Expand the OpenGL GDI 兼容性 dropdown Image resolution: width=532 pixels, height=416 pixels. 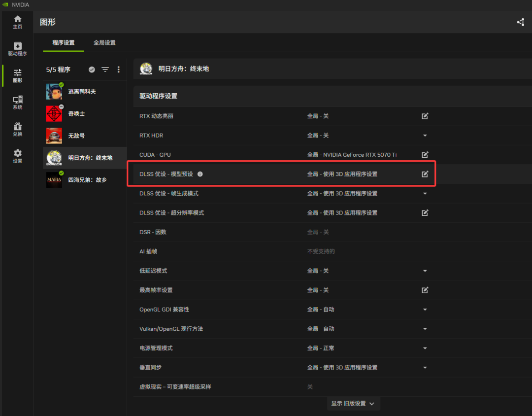point(425,310)
